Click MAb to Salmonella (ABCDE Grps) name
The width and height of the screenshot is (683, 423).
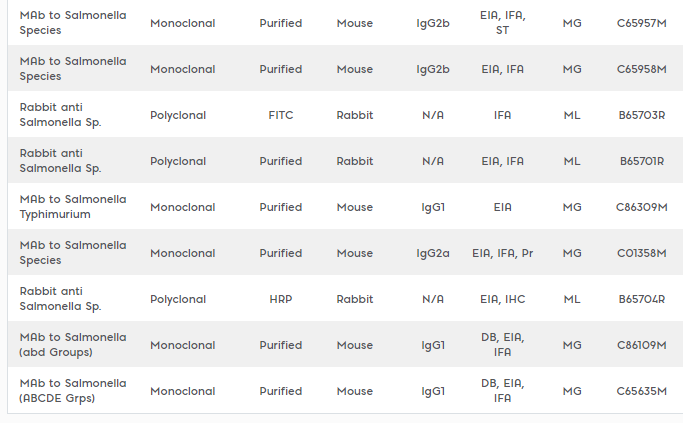pos(73,391)
